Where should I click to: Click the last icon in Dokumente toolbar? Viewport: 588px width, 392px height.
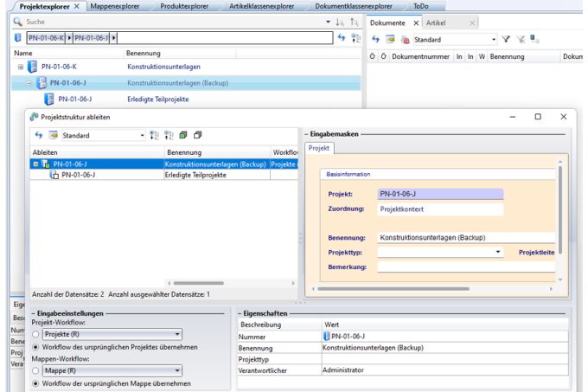[x=534, y=39]
